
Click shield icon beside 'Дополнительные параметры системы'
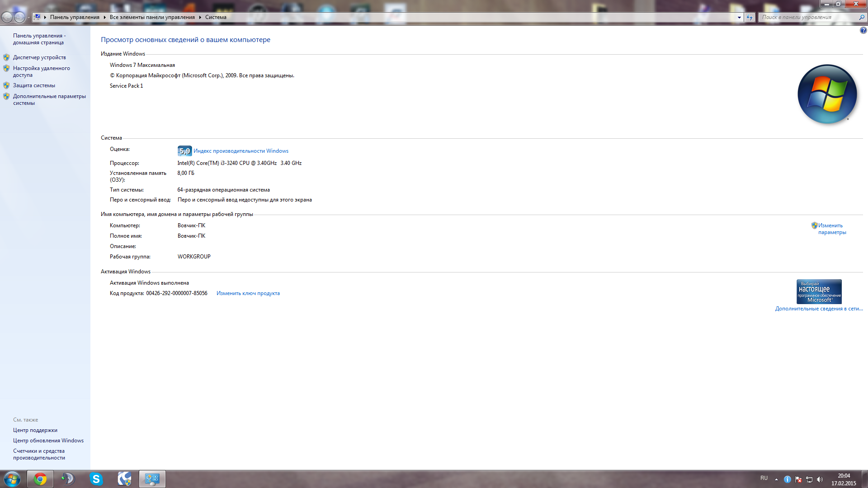pos(6,96)
